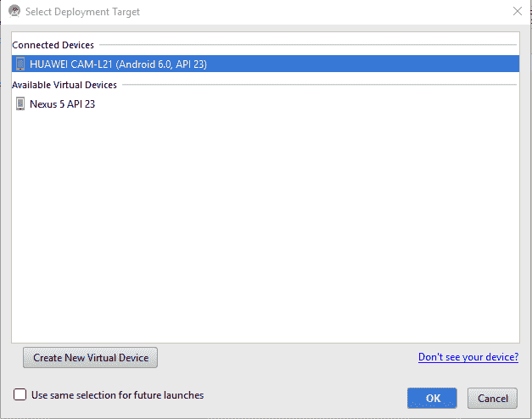The width and height of the screenshot is (532, 419).
Task: Click the Connected Devices section header
Action: click(53, 45)
